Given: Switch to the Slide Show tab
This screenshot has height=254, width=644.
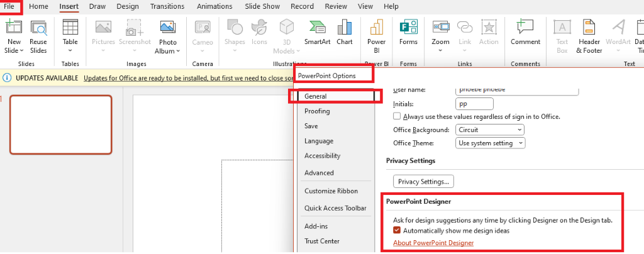Looking at the screenshot, I should [262, 6].
